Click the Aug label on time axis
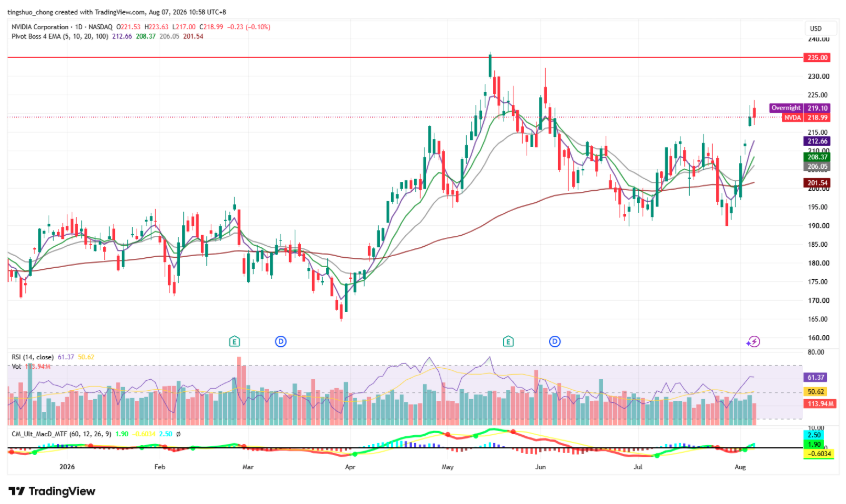846x504 pixels. (x=740, y=467)
